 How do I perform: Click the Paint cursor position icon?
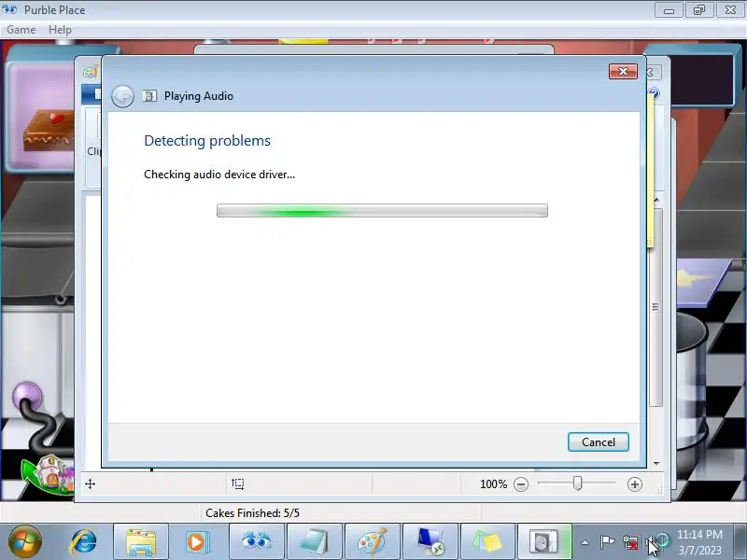pyautogui.click(x=90, y=484)
